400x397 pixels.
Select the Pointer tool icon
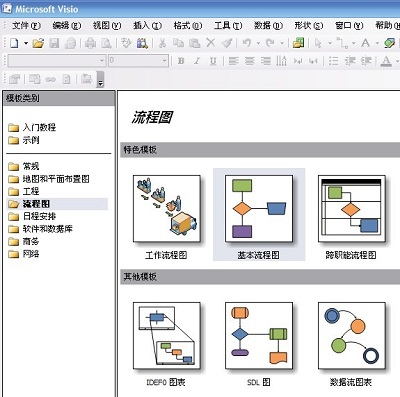(318, 43)
